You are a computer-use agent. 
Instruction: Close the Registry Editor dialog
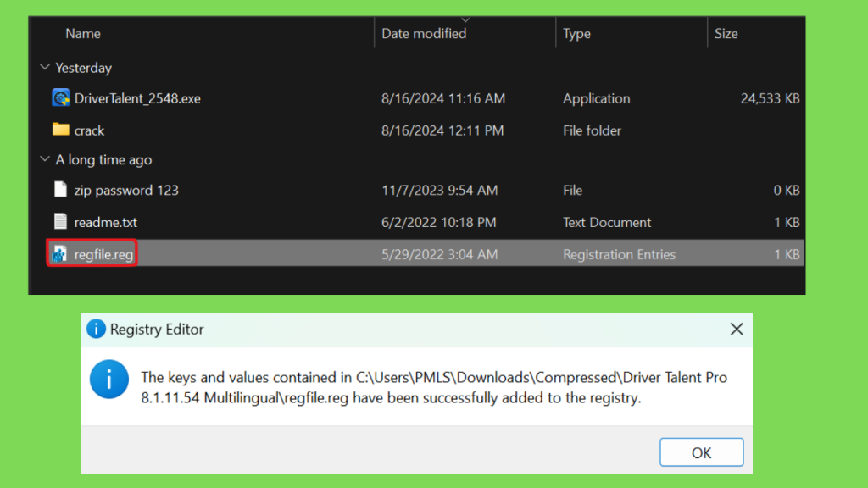click(737, 330)
